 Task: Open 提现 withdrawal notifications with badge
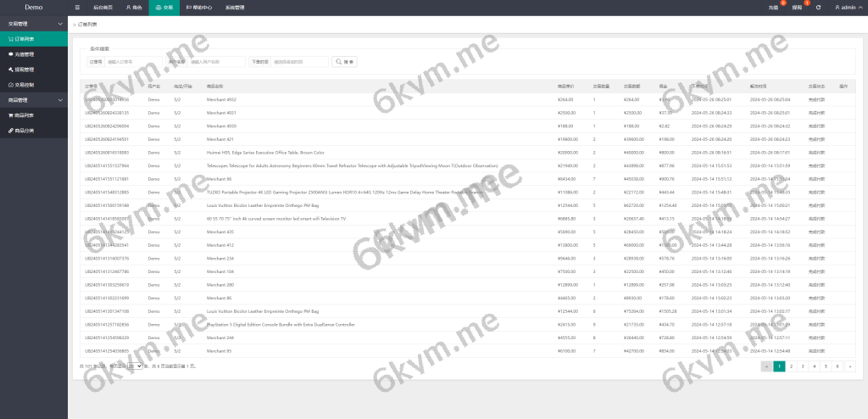[x=797, y=7]
